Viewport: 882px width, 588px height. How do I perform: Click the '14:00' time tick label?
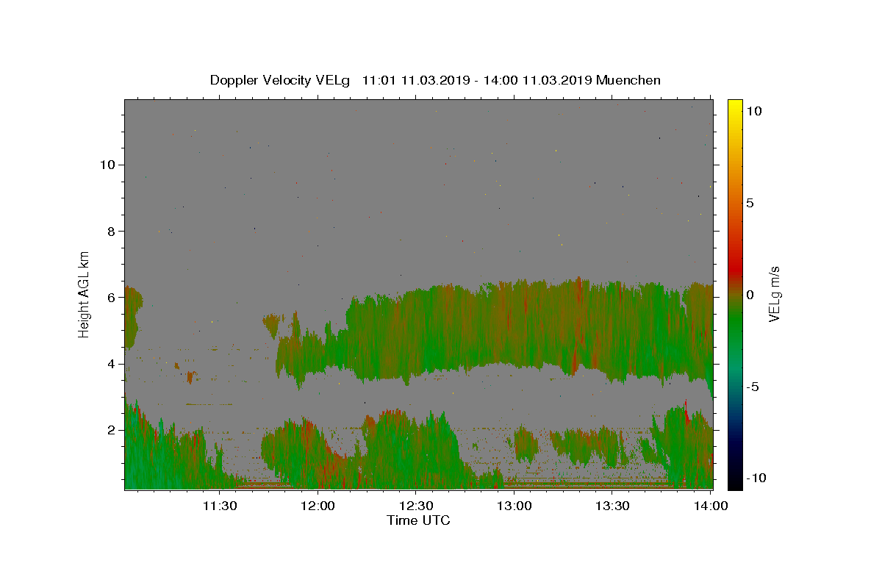coord(711,505)
